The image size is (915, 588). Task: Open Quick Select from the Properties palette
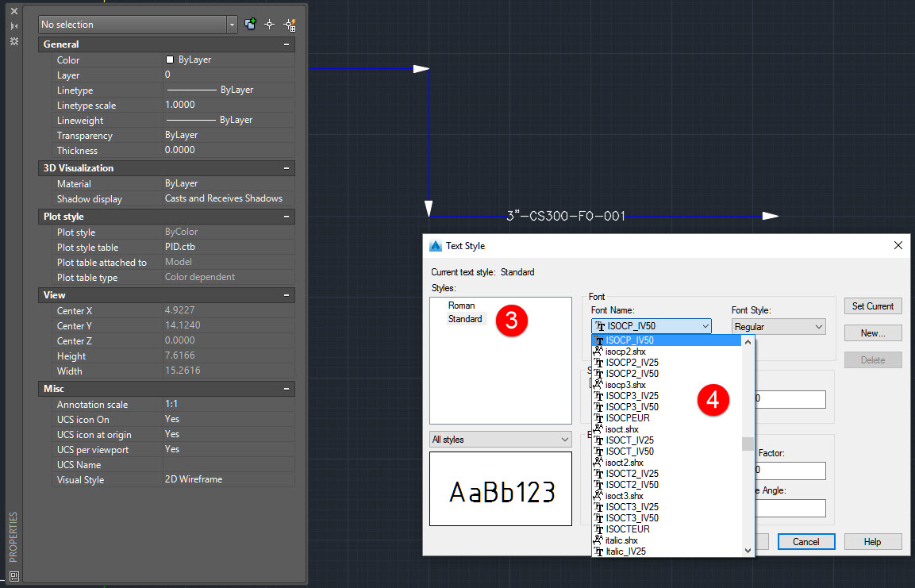point(290,25)
